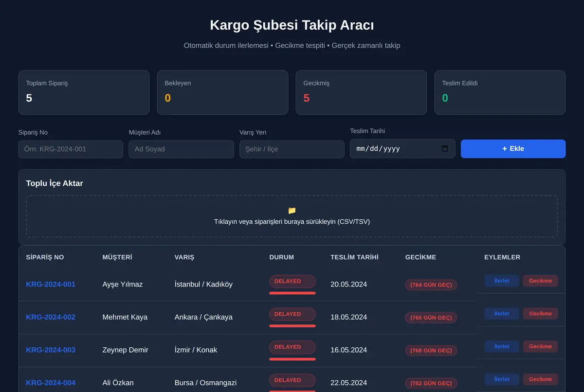Viewport: 584px width, 392px height.
Task: Click the TESLİM TARİHİ column header
Action: pyautogui.click(x=354, y=257)
